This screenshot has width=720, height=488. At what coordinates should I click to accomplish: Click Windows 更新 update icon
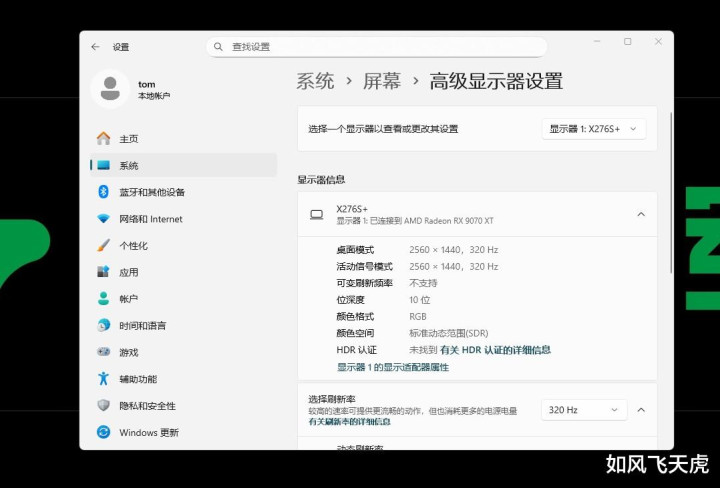pyautogui.click(x=103, y=433)
